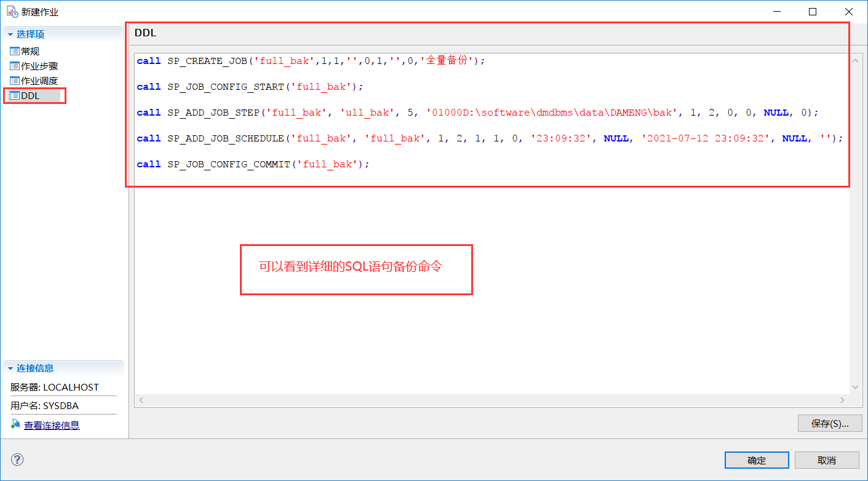Select the 常规 page in the sidebar

[30, 51]
